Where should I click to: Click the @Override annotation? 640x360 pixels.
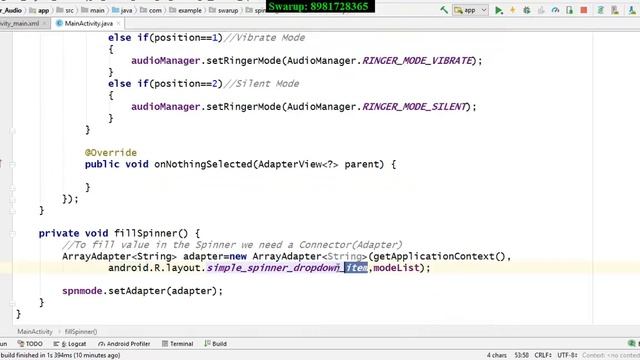(x=111, y=153)
